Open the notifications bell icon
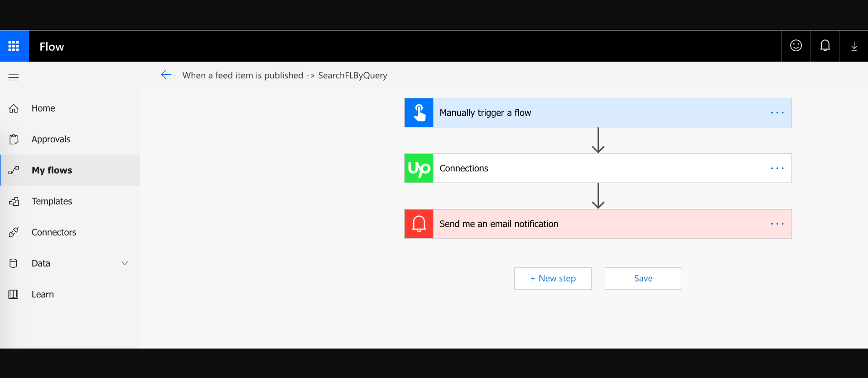Screen dimensions: 868x378 825,46
